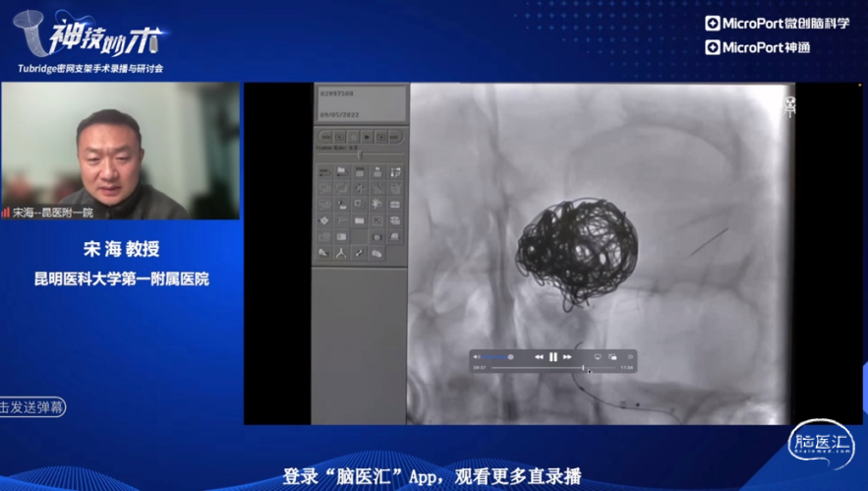This screenshot has height=491, width=868.
Task: Click the top-right icon in the tool grid
Action: tap(394, 171)
